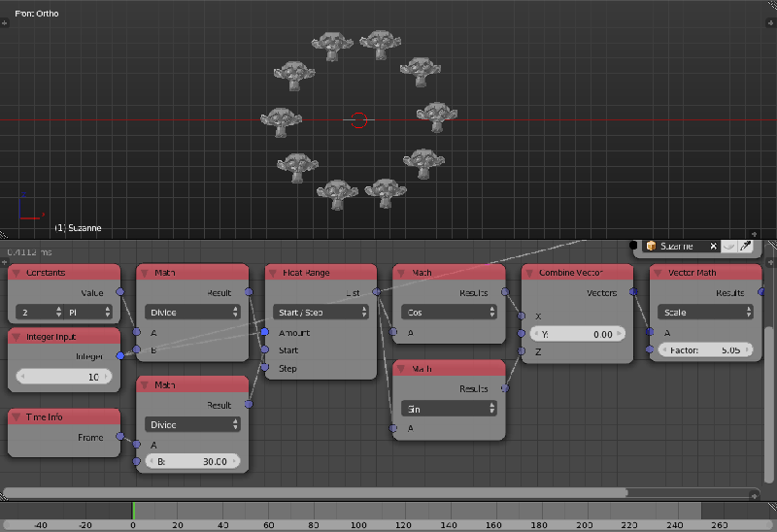Click the Start input socket of Float Range
Screen dimensions: 777x532
tap(265, 349)
